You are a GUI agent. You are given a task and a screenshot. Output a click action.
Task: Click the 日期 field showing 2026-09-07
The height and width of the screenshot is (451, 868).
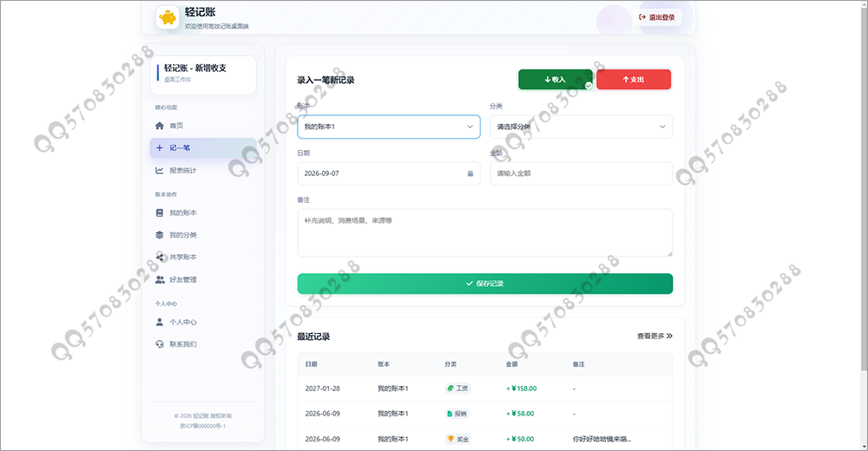389,173
